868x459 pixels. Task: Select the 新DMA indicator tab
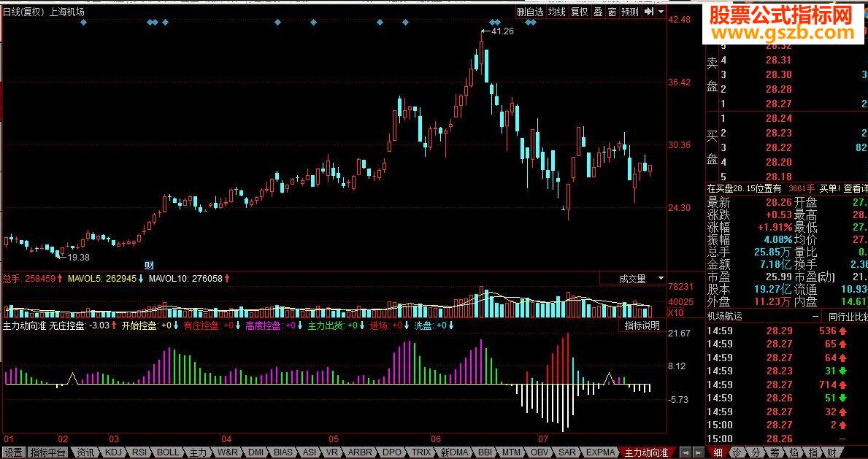(455, 452)
